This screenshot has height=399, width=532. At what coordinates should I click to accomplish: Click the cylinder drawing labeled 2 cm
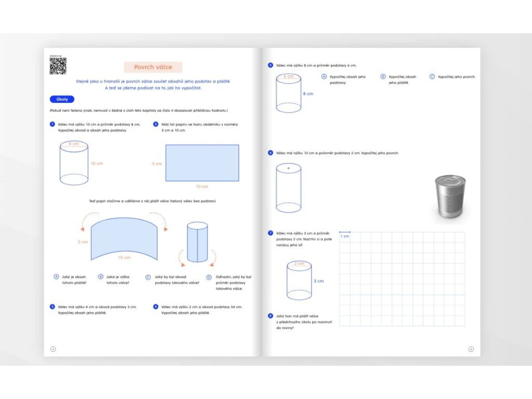coord(299,280)
